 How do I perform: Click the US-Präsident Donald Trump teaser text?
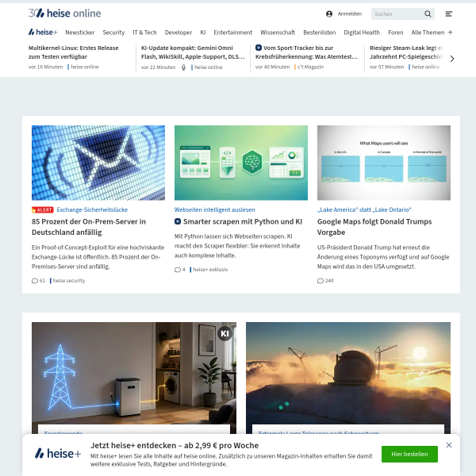[x=383, y=257]
